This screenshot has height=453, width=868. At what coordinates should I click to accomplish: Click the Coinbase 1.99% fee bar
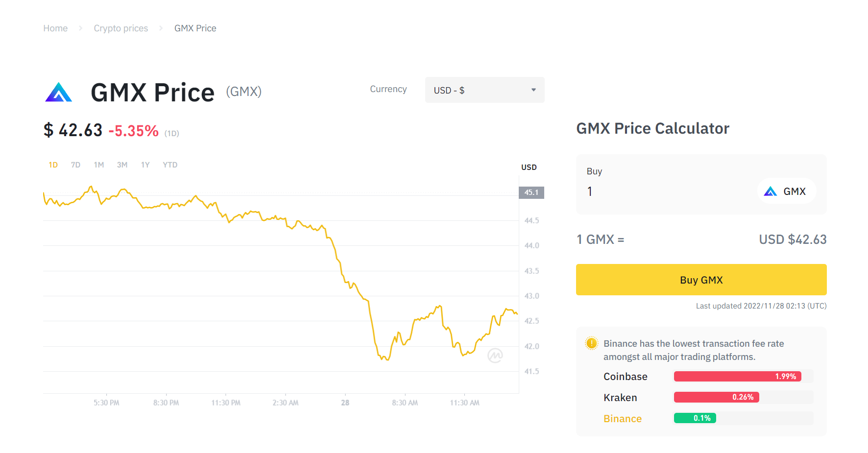(737, 377)
